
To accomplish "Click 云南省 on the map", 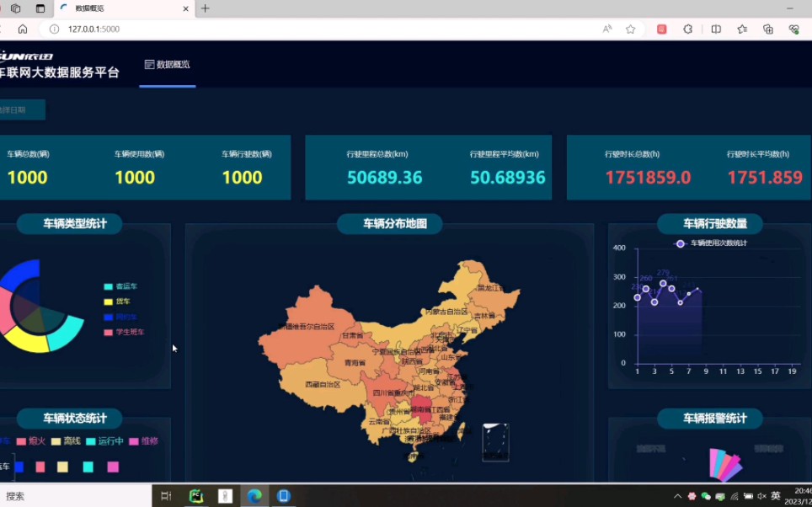I will [x=379, y=422].
